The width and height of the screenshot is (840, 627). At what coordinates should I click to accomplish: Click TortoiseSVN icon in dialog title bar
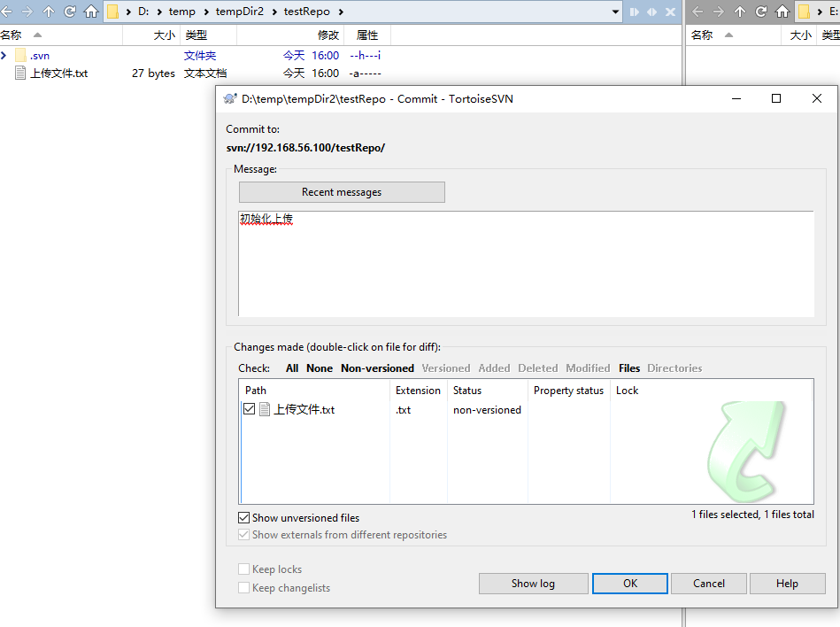click(230, 98)
